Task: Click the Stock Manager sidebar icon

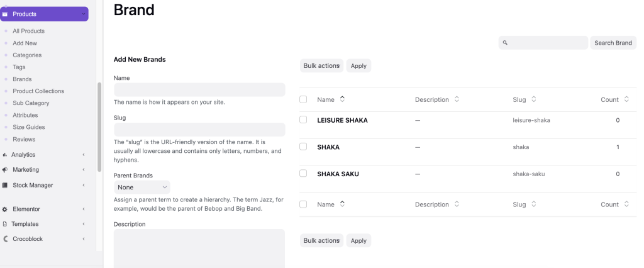Action: tap(5, 186)
